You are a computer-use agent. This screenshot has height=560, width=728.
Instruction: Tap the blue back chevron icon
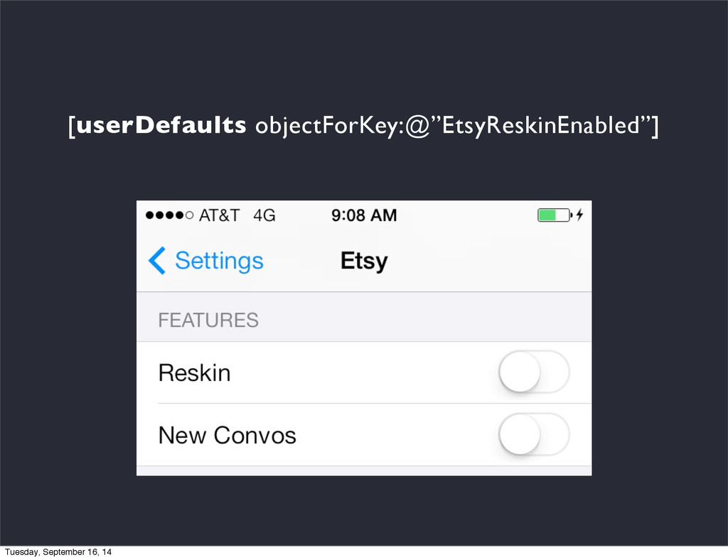point(157,260)
